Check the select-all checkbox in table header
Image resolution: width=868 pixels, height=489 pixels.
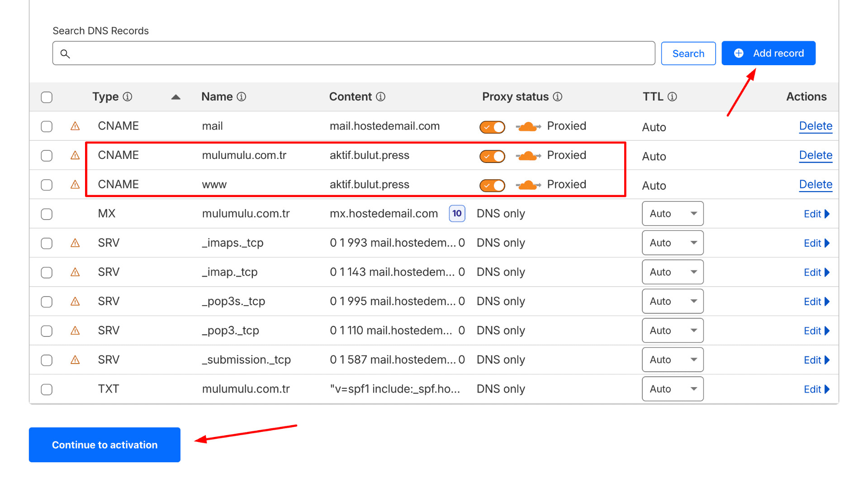pos(47,97)
